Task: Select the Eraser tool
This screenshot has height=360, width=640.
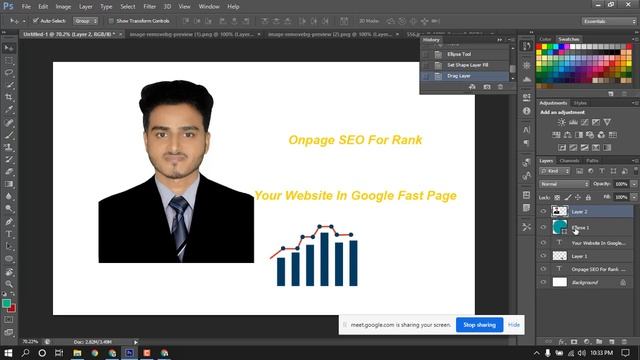Action: [9, 171]
